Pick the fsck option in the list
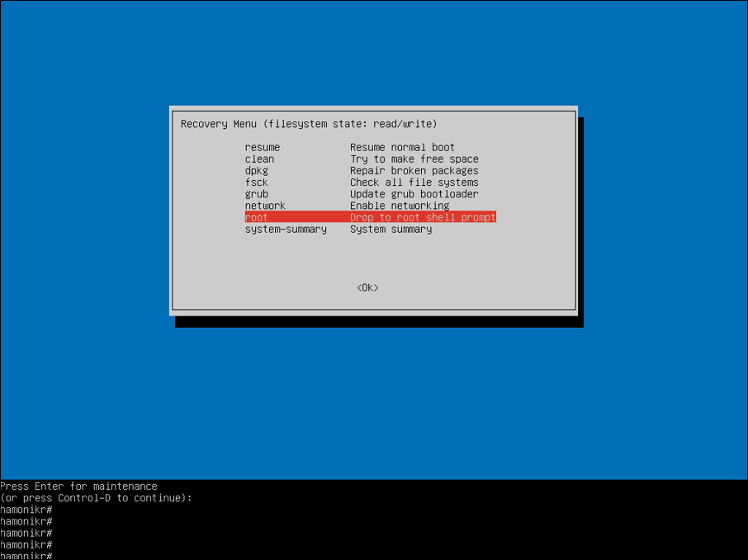The width and height of the screenshot is (748, 560). (257, 183)
